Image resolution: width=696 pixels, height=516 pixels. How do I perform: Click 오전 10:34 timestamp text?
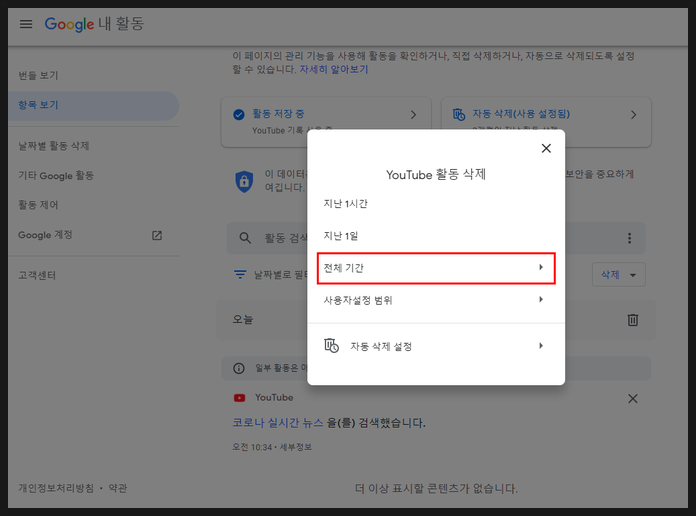252,447
